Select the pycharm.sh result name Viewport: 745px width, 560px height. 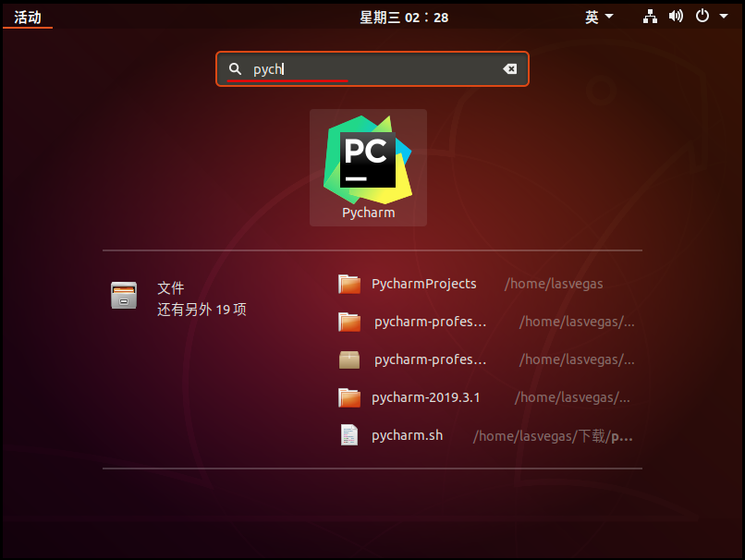pyautogui.click(x=408, y=435)
